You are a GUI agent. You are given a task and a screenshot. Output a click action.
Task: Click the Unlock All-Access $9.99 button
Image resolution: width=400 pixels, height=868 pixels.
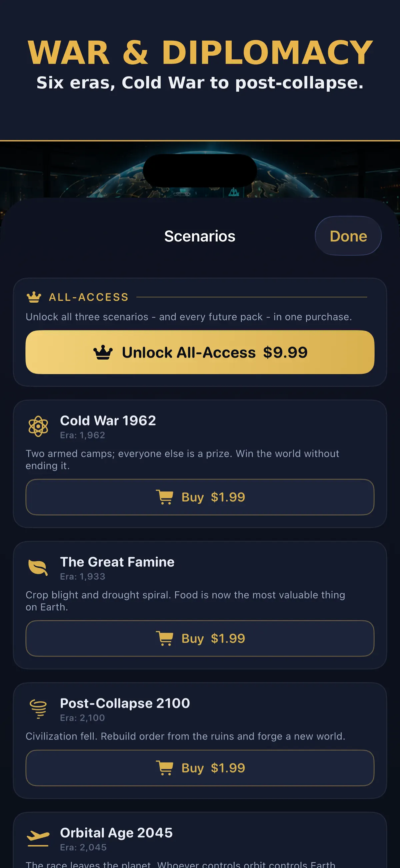coord(200,352)
